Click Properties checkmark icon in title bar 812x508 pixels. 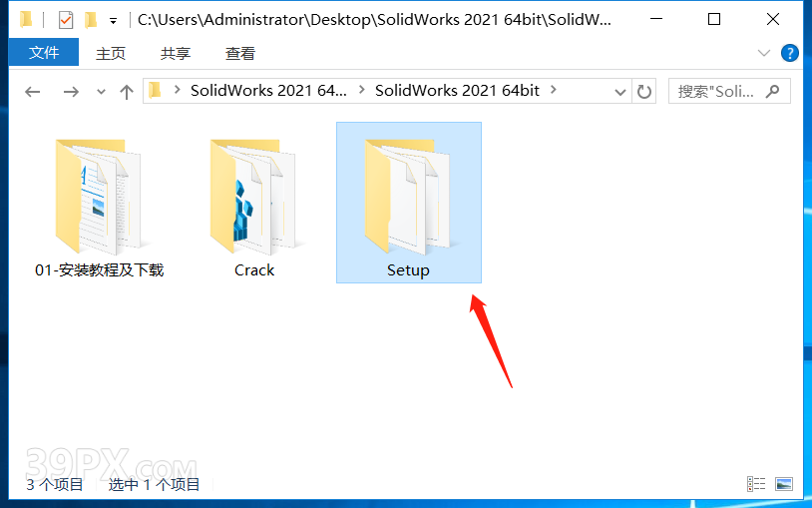pyautogui.click(x=66, y=20)
